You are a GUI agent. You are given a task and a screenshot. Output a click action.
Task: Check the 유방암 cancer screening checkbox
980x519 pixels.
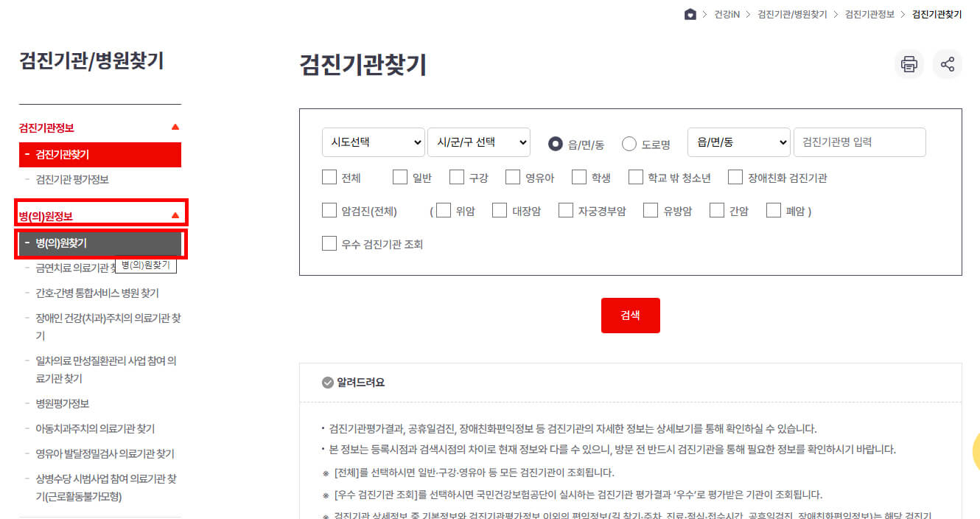point(651,210)
